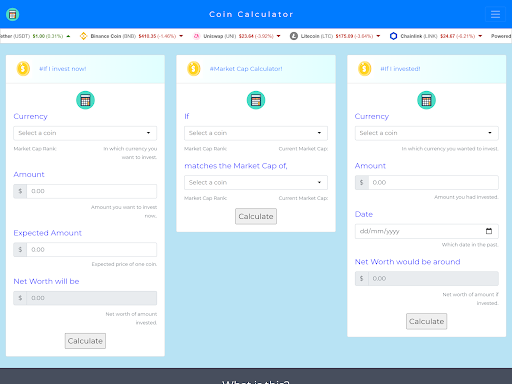This screenshot has height=384, width=512.
Task: Click the Coin Calculator header title
Action: point(251,14)
